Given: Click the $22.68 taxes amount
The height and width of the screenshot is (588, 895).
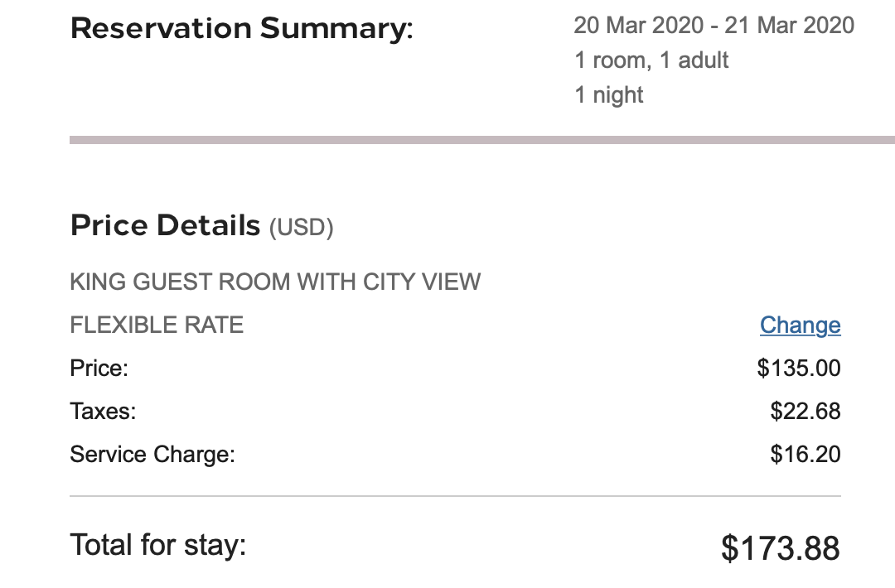Looking at the screenshot, I should [x=805, y=411].
